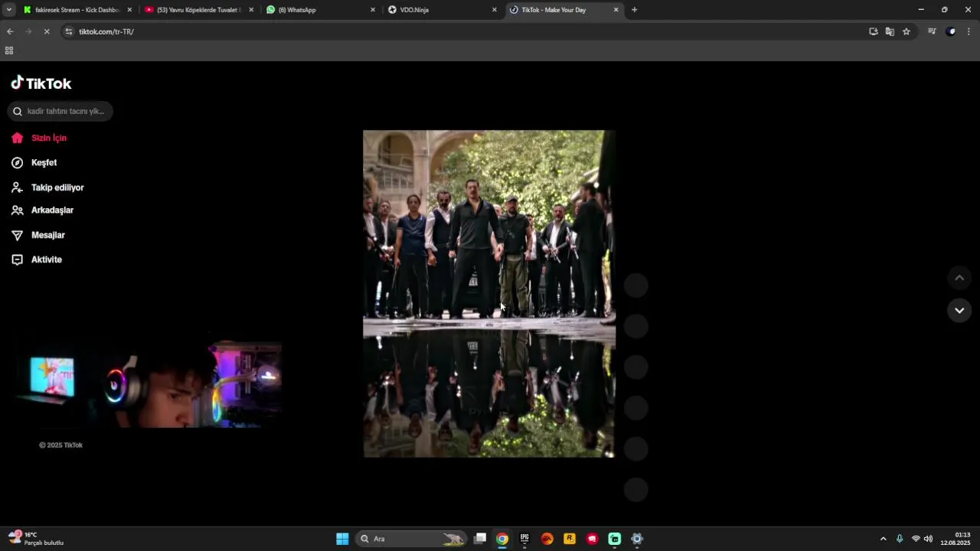Close the WhatsApp tab
This screenshot has width=980, height=551.
pyautogui.click(x=373, y=10)
